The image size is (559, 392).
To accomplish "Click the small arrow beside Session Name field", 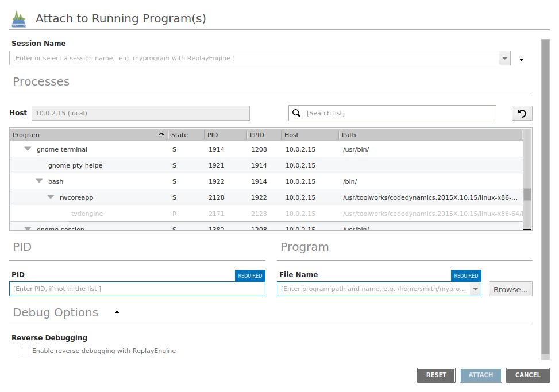I will click(521, 59).
